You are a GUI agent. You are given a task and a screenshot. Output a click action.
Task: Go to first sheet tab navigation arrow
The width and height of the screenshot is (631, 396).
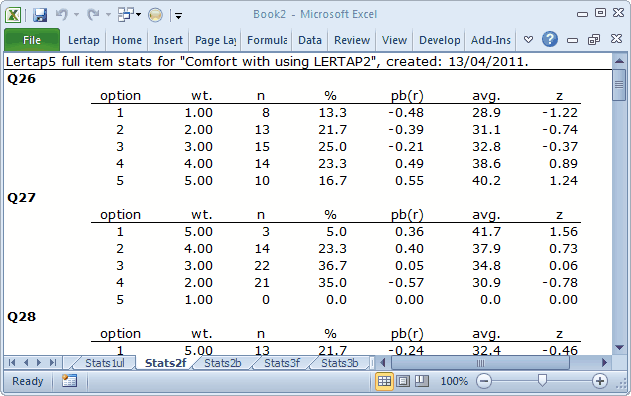pos(12,363)
